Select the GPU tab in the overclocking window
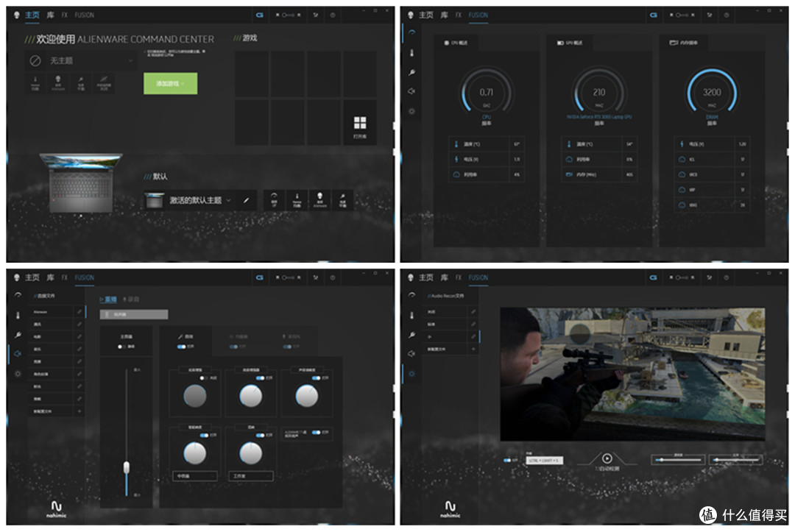 pos(570,43)
